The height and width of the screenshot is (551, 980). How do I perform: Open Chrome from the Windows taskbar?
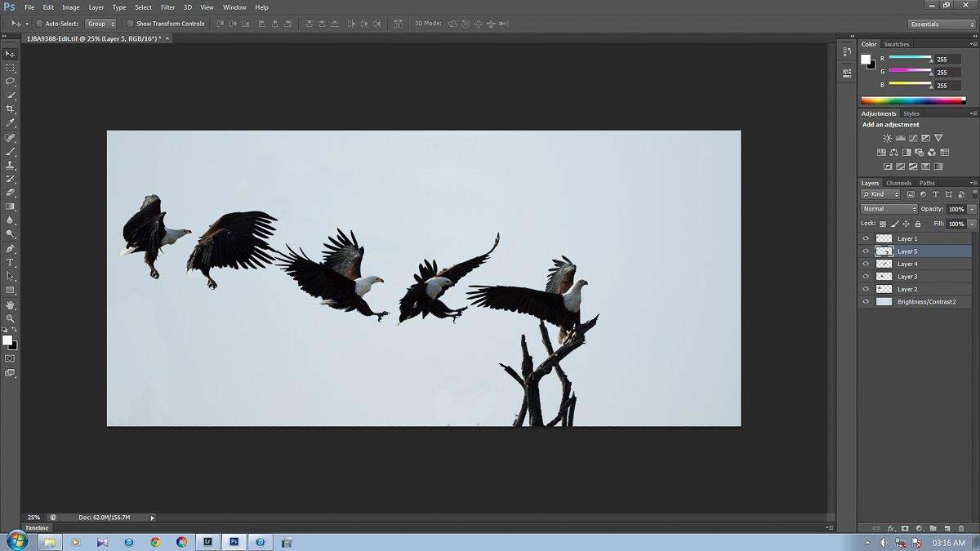155,541
